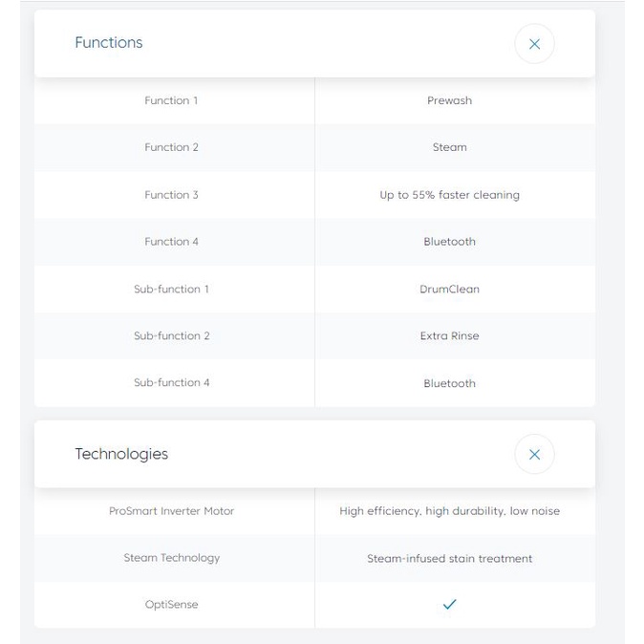Click 'High efficiency, high durability, low noise'
Image resolution: width=644 pixels, height=644 pixels.
click(449, 511)
